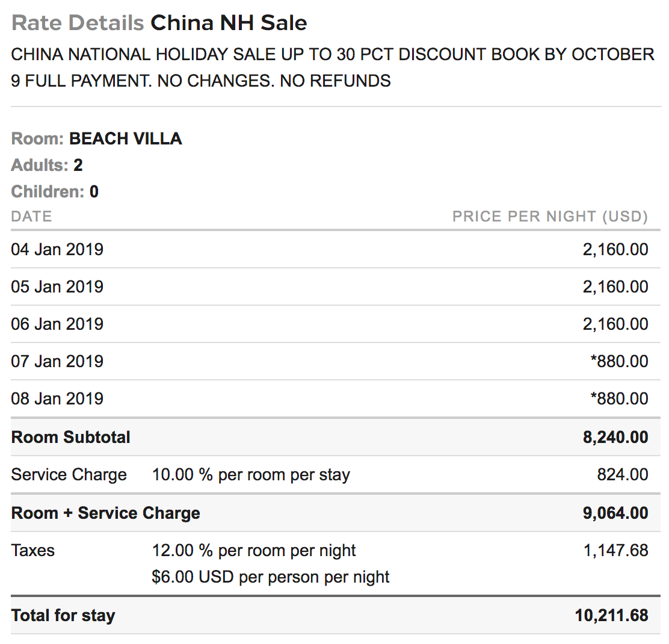The height and width of the screenshot is (644, 669).
Task: Click the Room Subtotal label
Action: (x=70, y=437)
